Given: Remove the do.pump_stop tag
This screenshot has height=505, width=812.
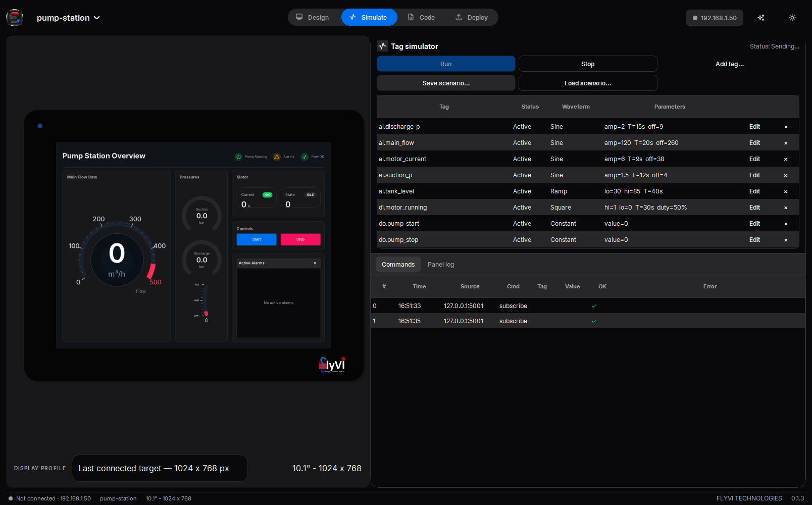Looking at the screenshot, I should pos(786,240).
